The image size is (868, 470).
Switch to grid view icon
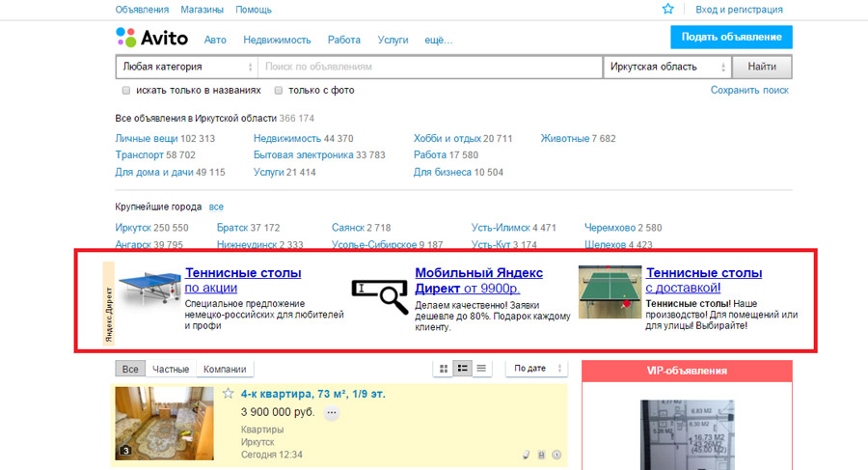444,369
